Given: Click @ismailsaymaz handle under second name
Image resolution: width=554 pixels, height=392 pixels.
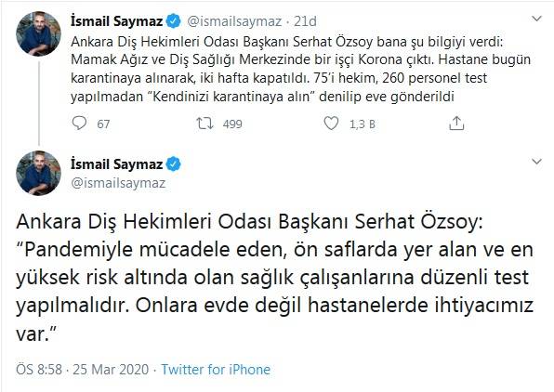Looking at the screenshot, I should tap(118, 183).
